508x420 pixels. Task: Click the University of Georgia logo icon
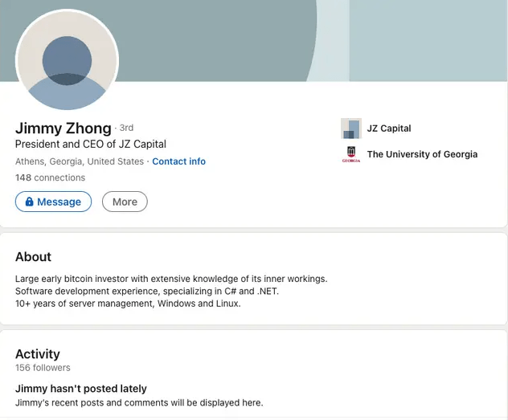[x=351, y=154]
